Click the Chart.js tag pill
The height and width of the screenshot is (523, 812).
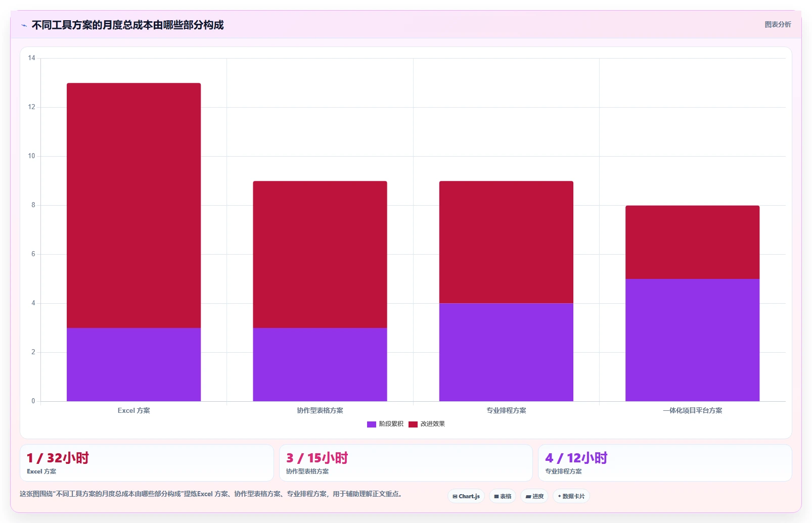tap(466, 496)
